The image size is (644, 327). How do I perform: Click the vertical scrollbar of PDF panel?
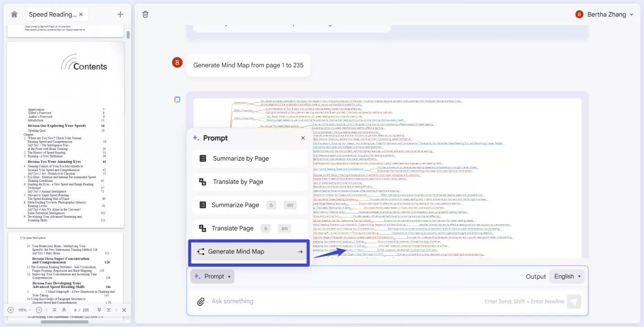(x=128, y=35)
